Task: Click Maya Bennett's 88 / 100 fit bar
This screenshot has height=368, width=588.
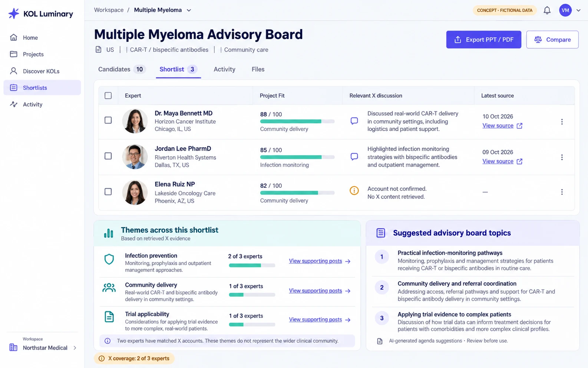Action: tap(297, 121)
